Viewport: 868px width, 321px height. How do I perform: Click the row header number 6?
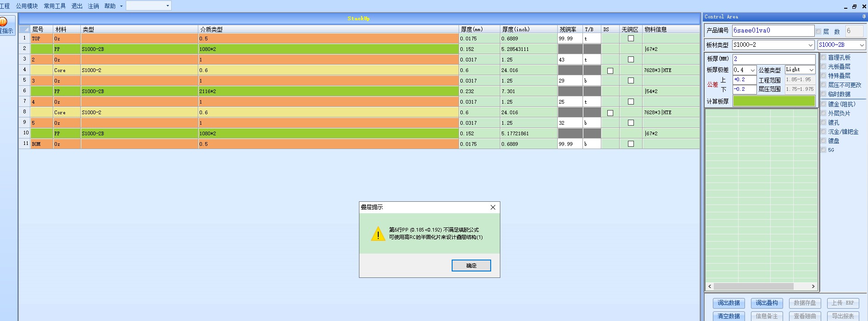pyautogui.click(x=25, y=91)
